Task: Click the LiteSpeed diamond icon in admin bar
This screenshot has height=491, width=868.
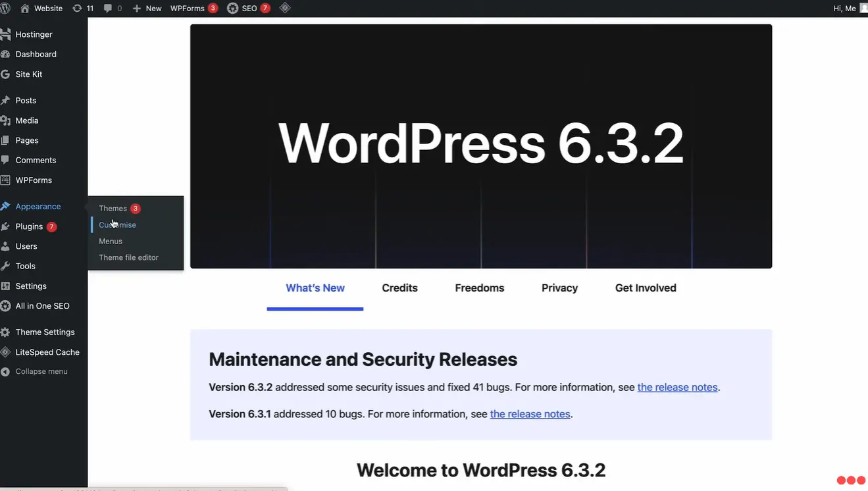Action: pyautogui.click(x=285, y=8)
